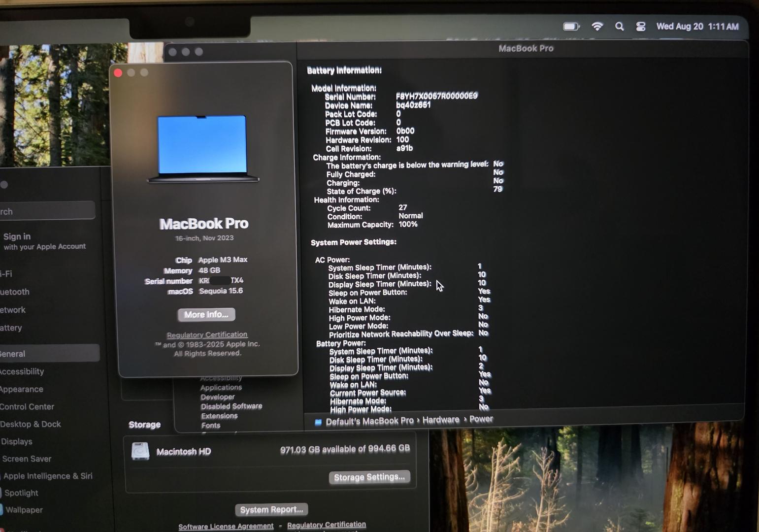
Task: Open Control Center icon in menu bar
Action: (x=641, y=27)
